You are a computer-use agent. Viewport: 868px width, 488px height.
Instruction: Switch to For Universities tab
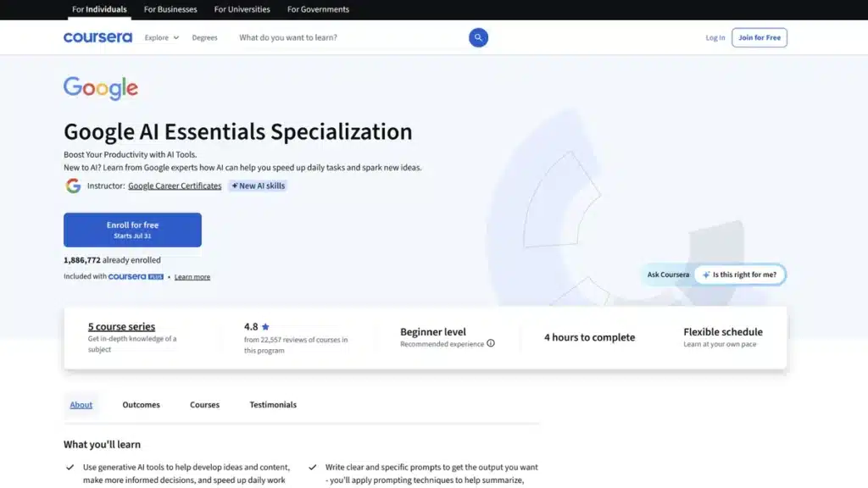coord(242,9)
